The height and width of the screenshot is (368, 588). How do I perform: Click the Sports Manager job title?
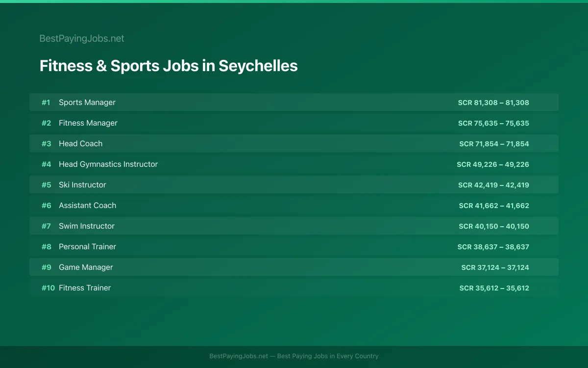[87, 103]
